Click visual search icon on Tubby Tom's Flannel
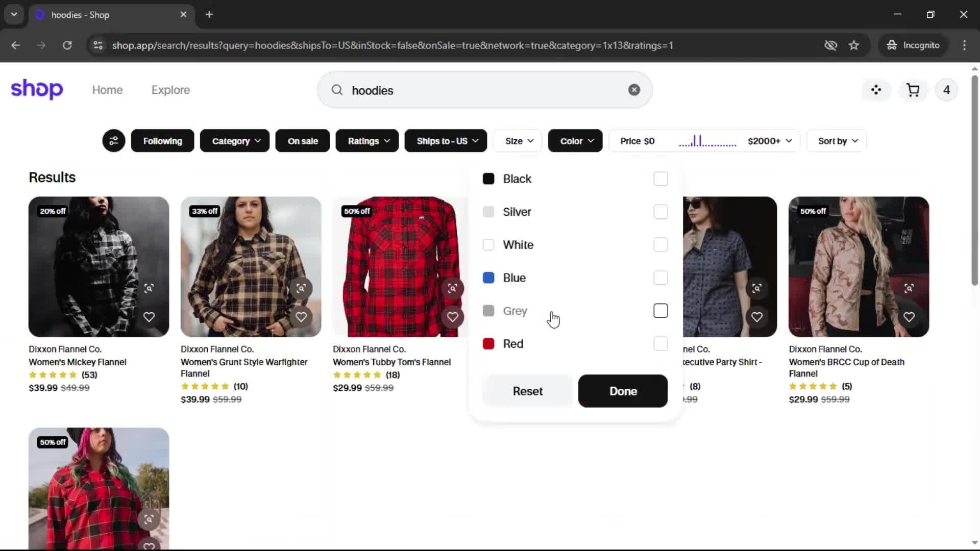Image resolution: width=980 pixels, height=551 pixels. point(452,288)
